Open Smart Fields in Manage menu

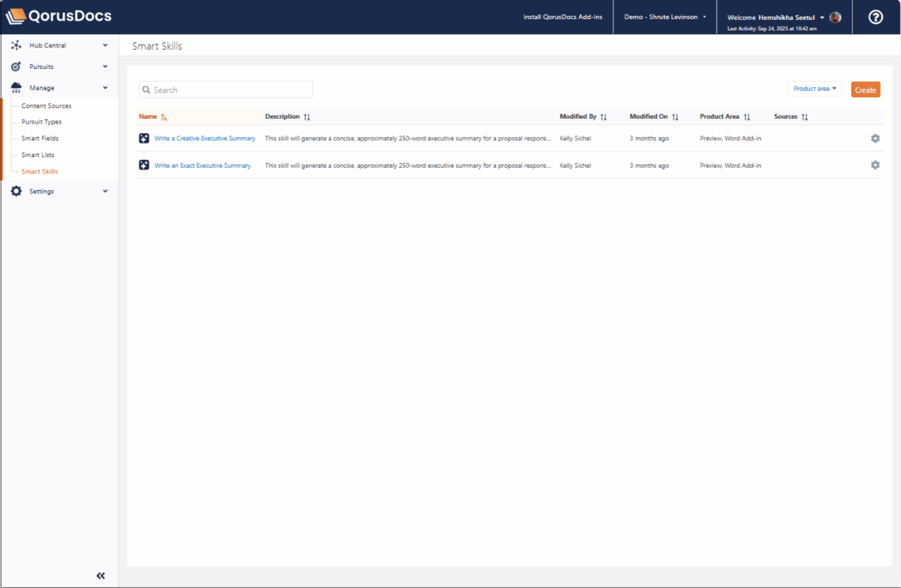tap(40, 139)
